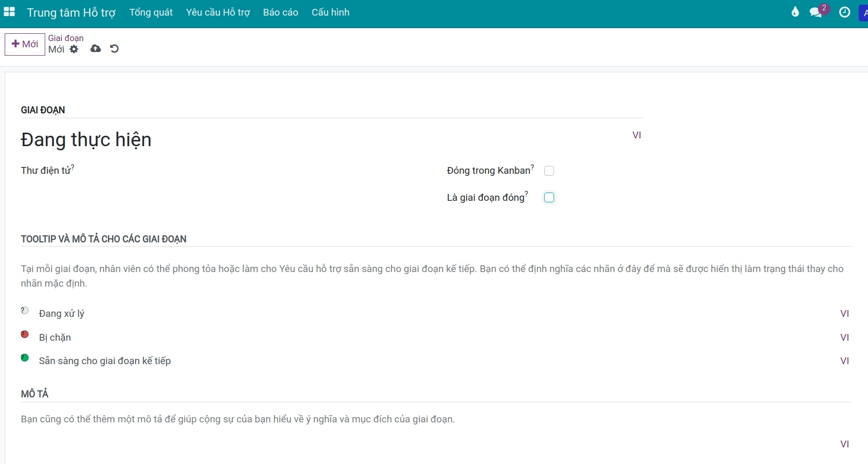Click the Sẵn sàng cho giai đoạn kế tiếp field

(437, 361)
